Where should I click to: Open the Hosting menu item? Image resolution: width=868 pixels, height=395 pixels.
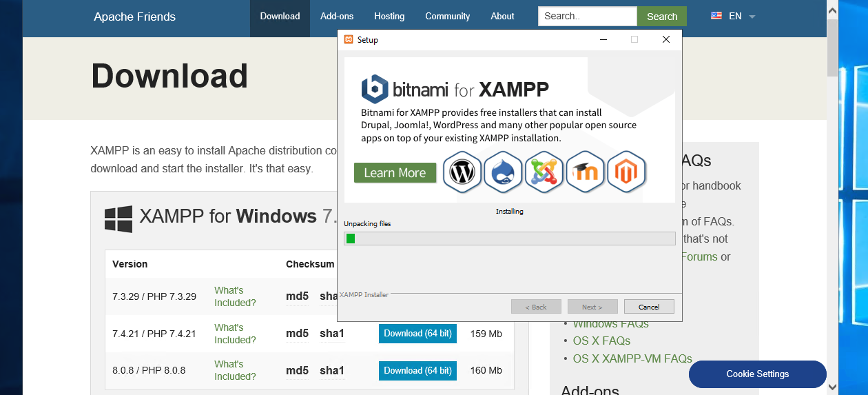389,16
